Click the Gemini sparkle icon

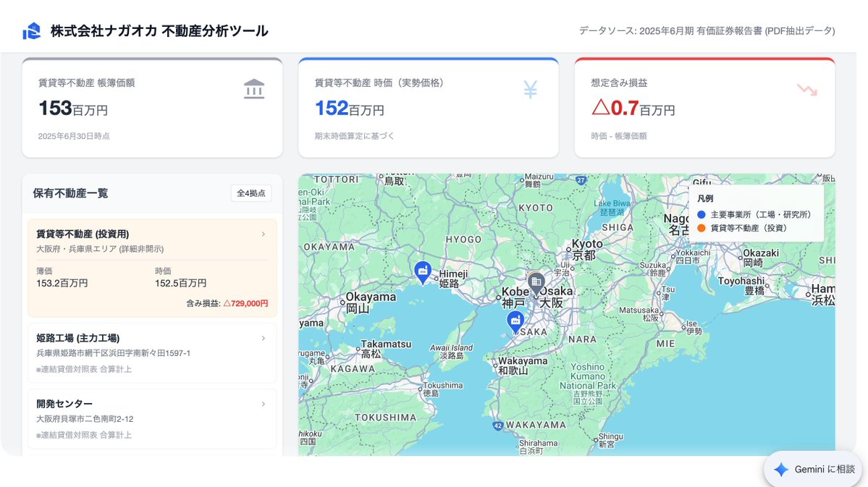pyautogui.click(x=780, y=470)
